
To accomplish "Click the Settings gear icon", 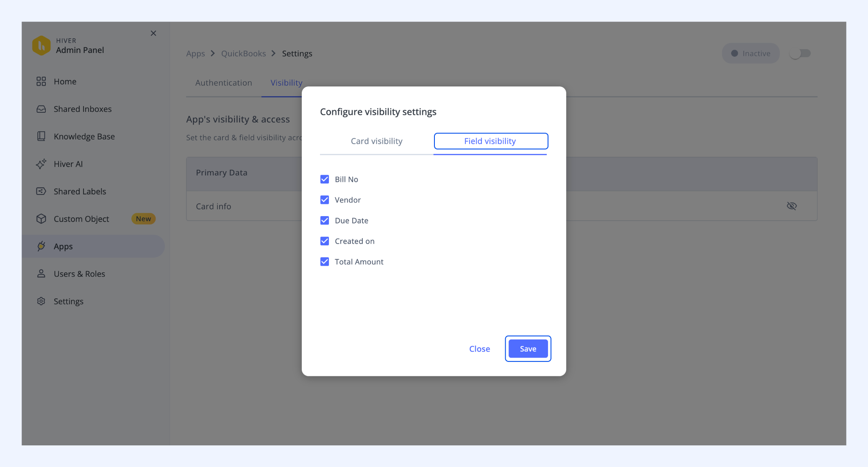I will coord(41,301).
